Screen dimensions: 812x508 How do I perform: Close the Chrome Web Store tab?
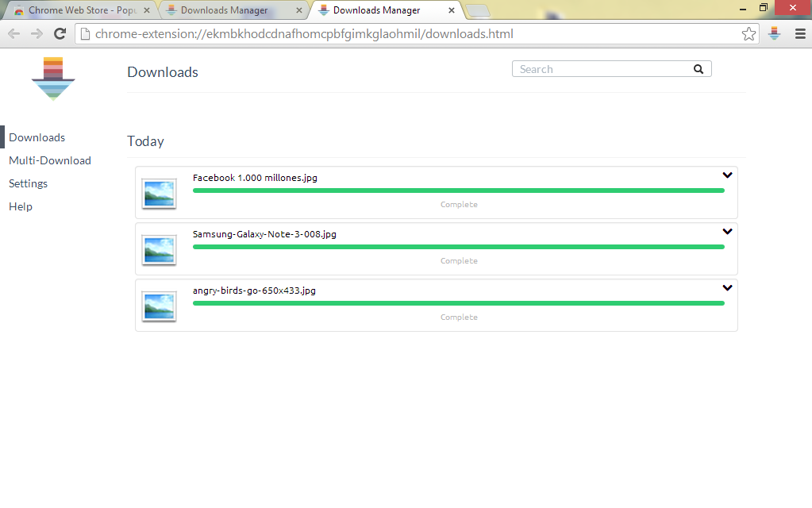147,10
